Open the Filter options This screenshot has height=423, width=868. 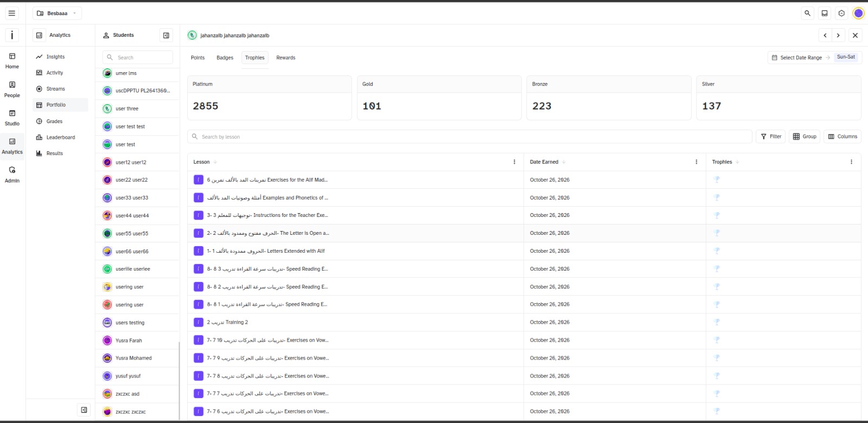tap(771, 137)
